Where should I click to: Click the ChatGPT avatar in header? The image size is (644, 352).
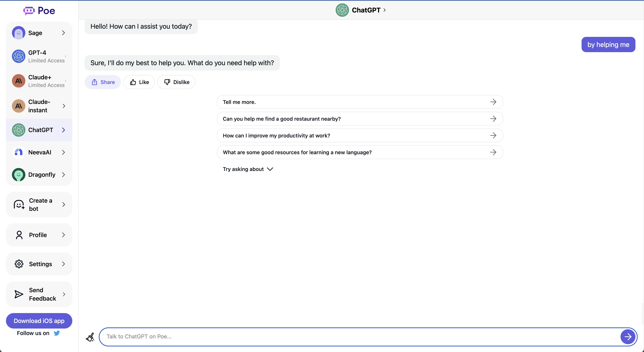[342, 10]
